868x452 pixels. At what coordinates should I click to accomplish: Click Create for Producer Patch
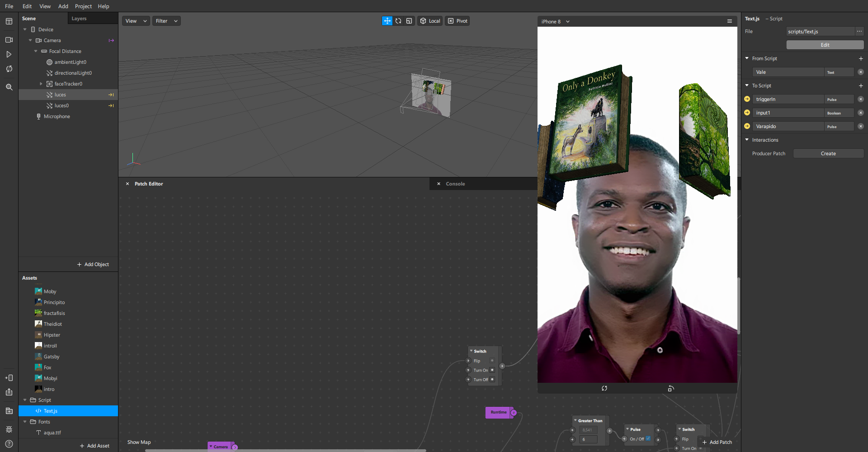click(x=828, y=153)
